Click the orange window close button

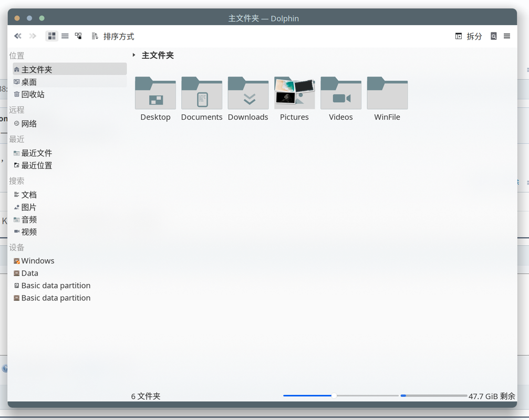(17, 18)
